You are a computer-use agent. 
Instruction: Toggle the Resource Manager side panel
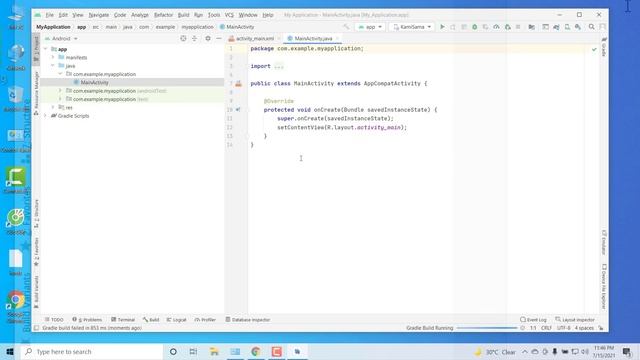coord(36,93)
